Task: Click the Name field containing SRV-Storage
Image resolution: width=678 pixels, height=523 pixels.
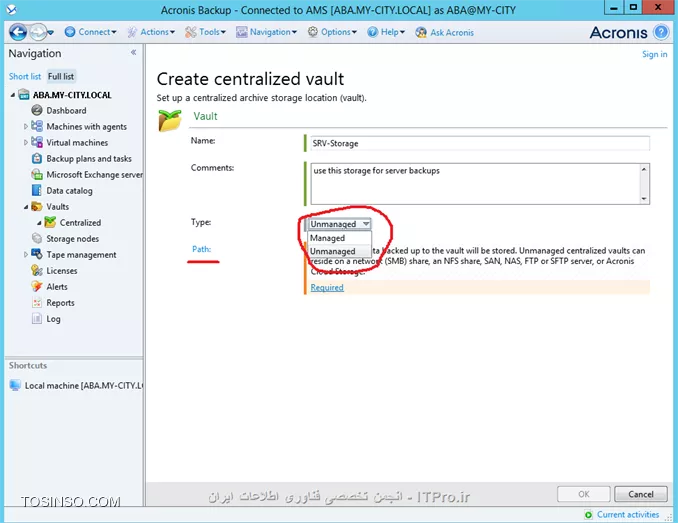Action: [480, 144]
